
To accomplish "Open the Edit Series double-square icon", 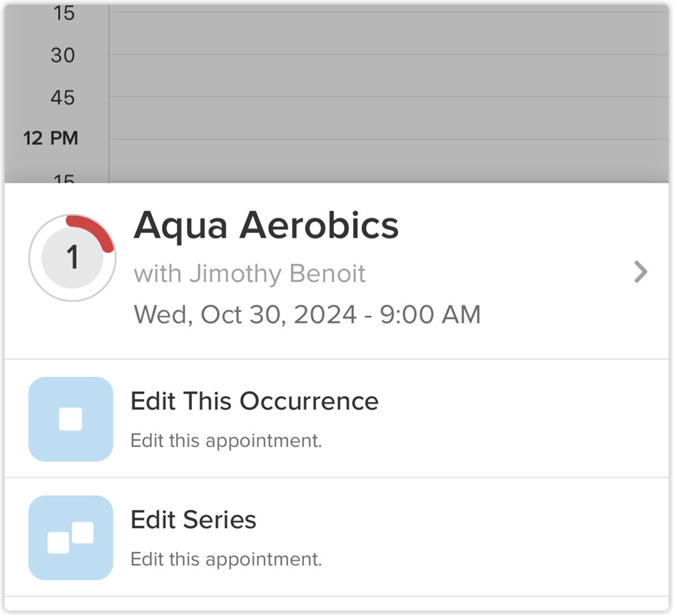I will coord(71,538).
